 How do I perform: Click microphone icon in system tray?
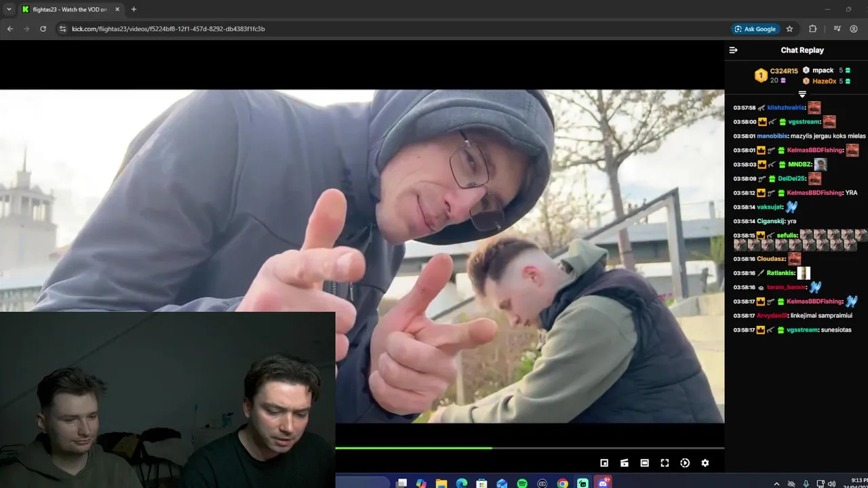(806, 483)
